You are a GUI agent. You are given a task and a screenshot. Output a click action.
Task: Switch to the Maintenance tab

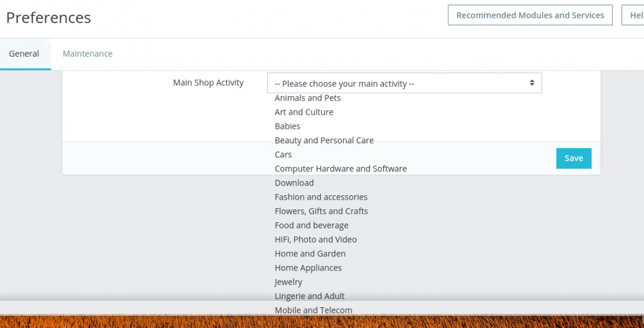[x=88, y=53]
